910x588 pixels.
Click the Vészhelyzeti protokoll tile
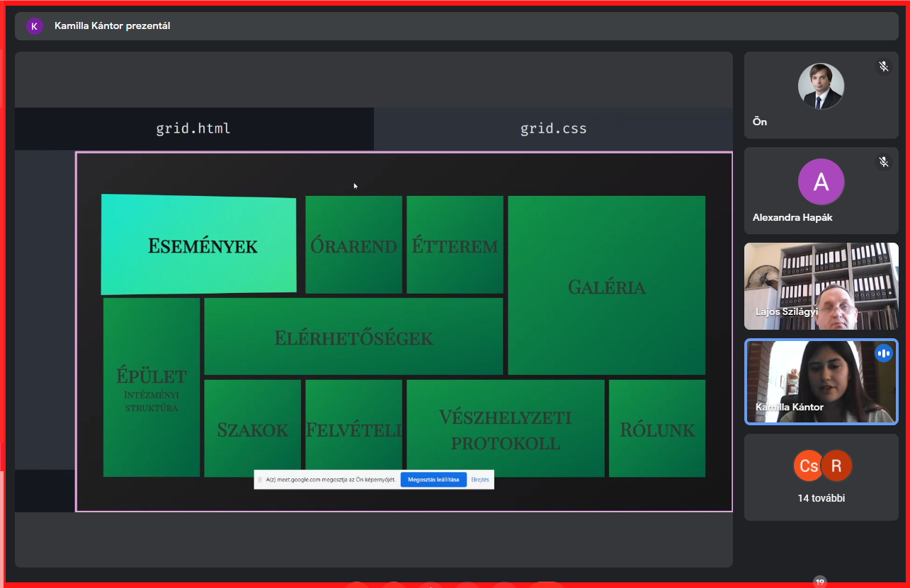[x=505, y=429]
